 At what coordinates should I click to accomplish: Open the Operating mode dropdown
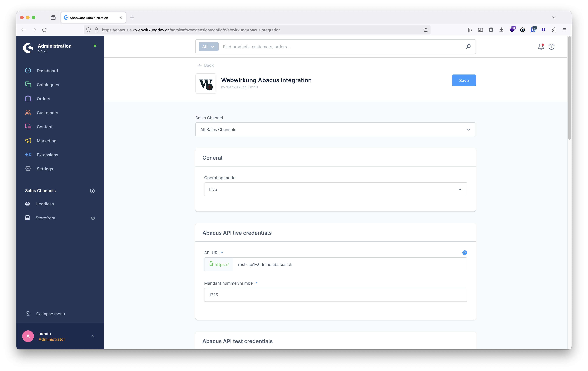(335, 189)
